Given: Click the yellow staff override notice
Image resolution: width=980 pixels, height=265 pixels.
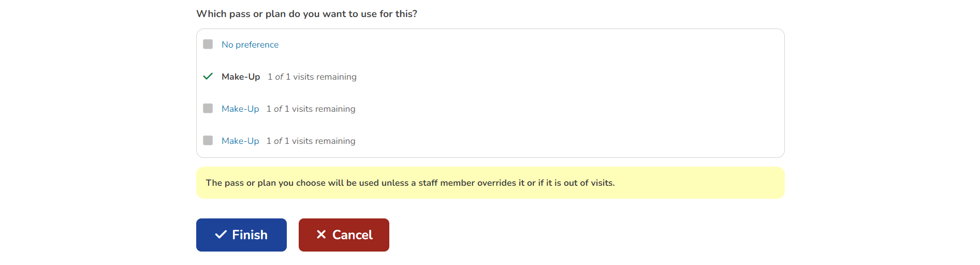Looking at the screenshot, I should [x=490, y=183].
